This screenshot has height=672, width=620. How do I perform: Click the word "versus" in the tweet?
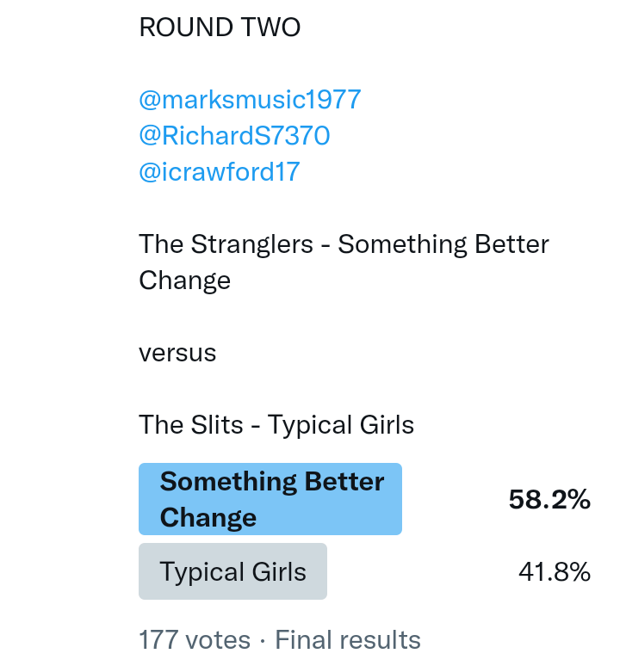tap(177, 353)
